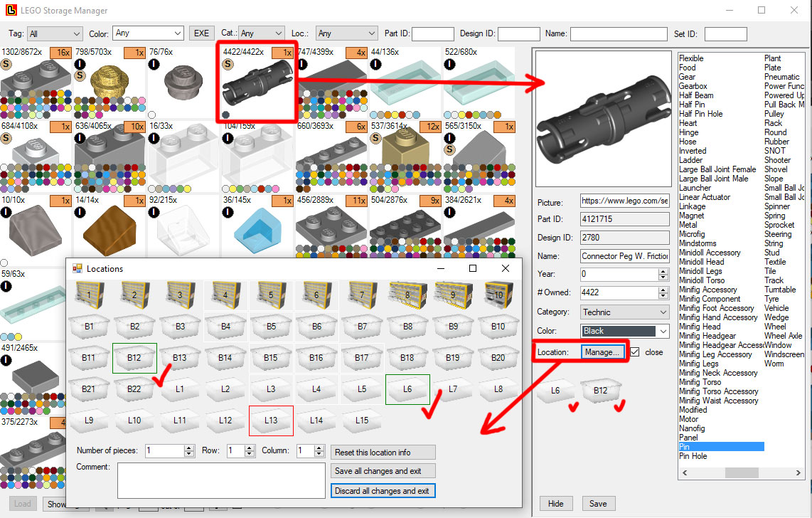Choose bin B1 in Locations

89,327
